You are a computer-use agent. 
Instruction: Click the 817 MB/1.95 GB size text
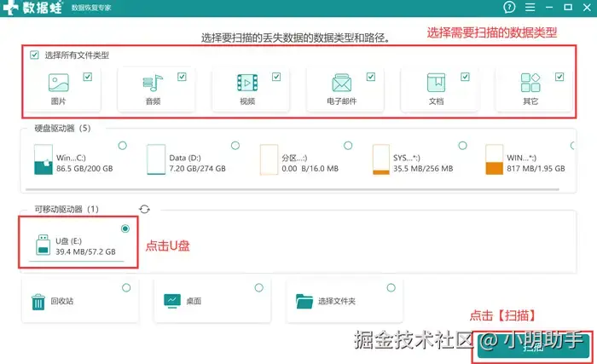[x=536, y=169]
